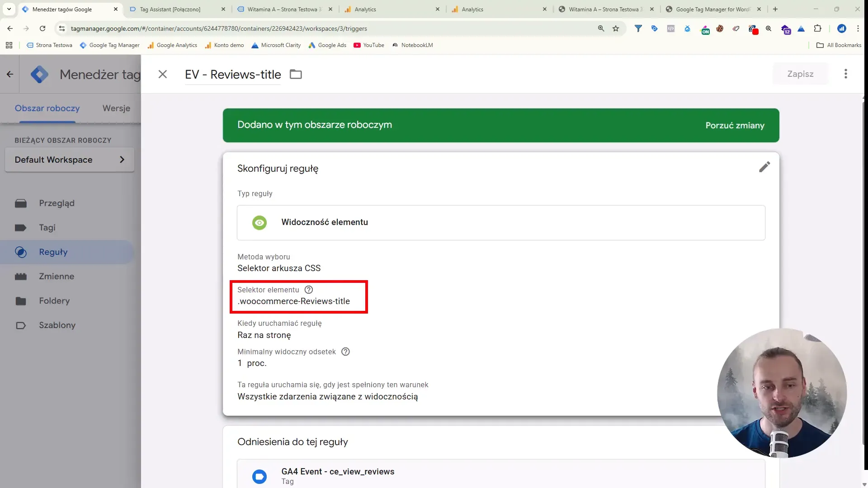Image resolution: width=868 pixels, height=488 pixels.
Task: Click the zoom magnifier in address bar
Action: pyautogui.click(x=601, y=28)
